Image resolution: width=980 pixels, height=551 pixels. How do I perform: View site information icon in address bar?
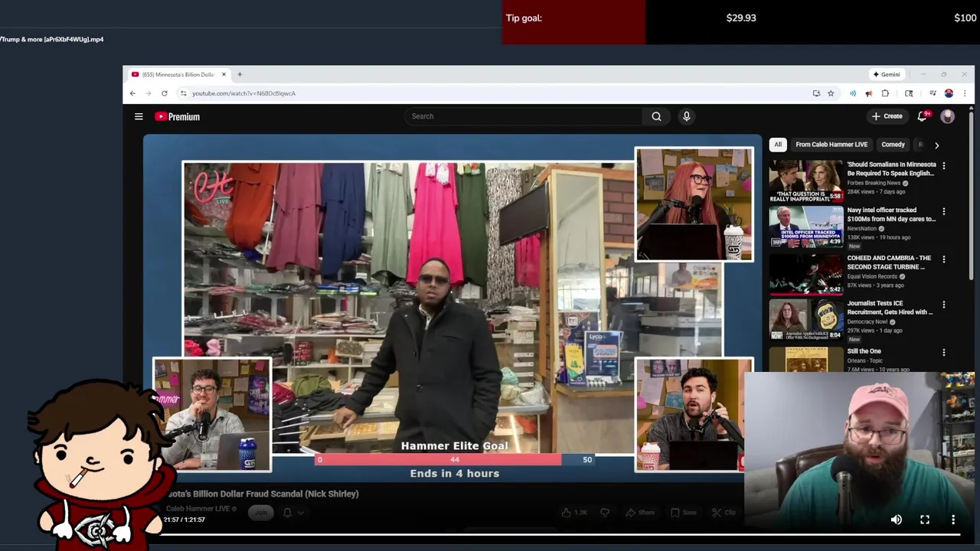pyautogui.click(x=183, y=93)
